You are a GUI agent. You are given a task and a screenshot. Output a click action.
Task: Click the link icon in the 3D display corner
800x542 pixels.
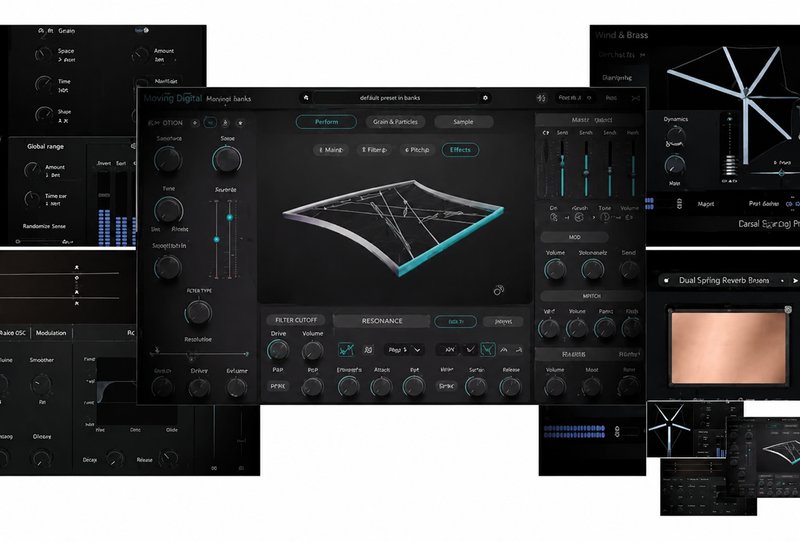(498, 290)
